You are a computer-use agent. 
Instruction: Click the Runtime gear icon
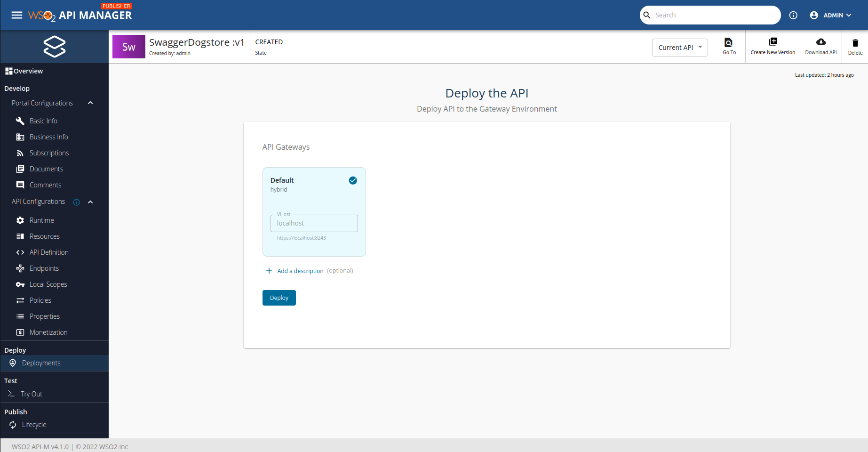(x=20, y=220)
